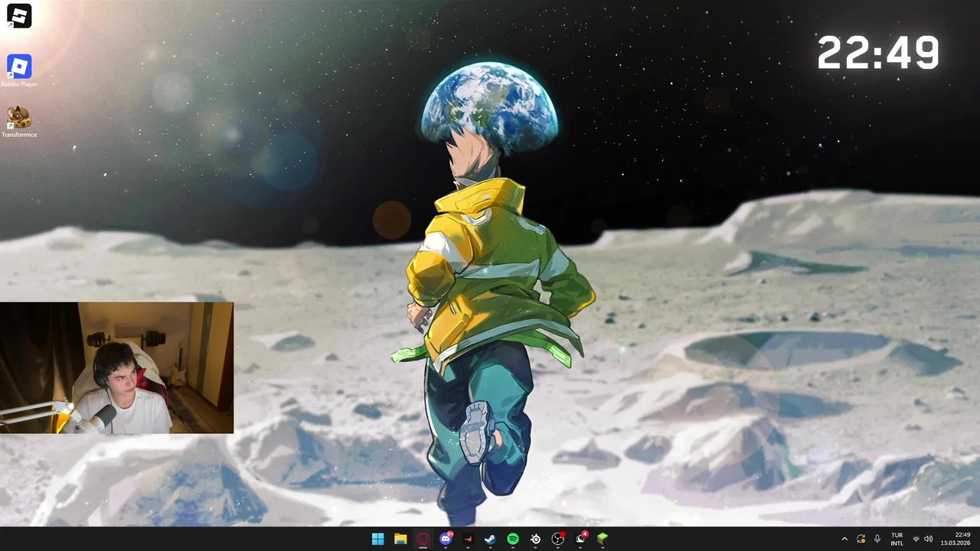Open the TUR INTL keyboard language switcher
The image size is (980, 551).
pyautogui.click(x=897, y=539)
